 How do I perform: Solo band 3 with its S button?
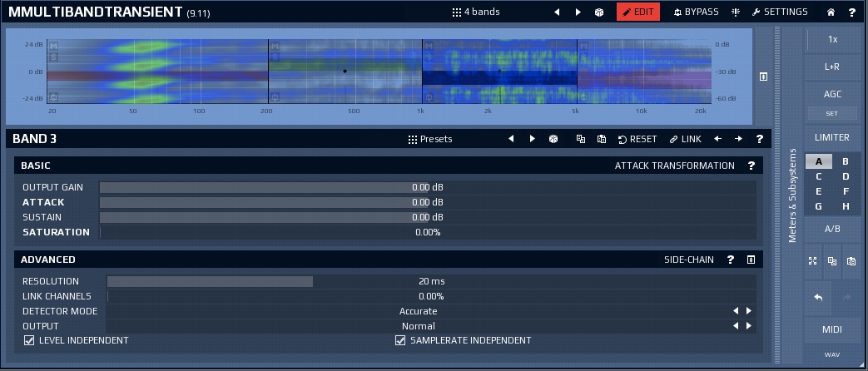(429, 57)
